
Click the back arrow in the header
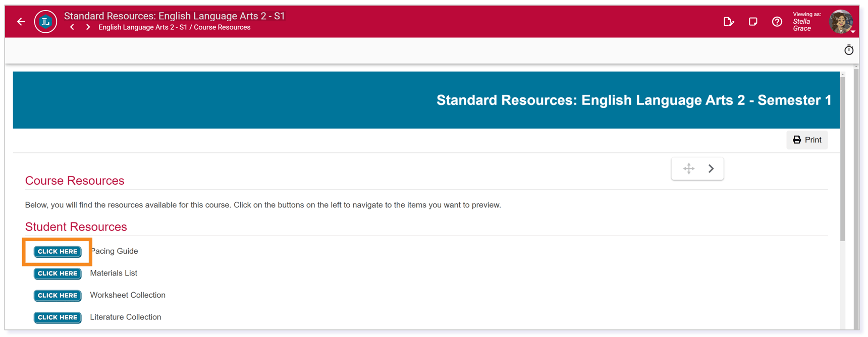(x=21, y=22)
